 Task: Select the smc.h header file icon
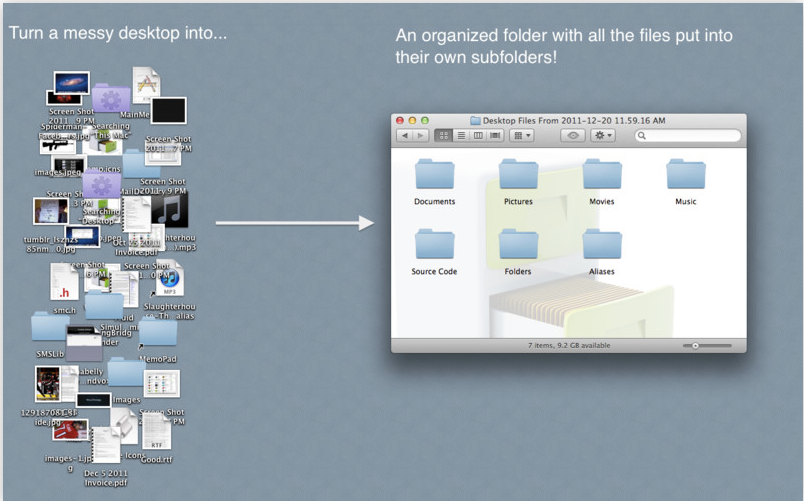coord(64,282)
